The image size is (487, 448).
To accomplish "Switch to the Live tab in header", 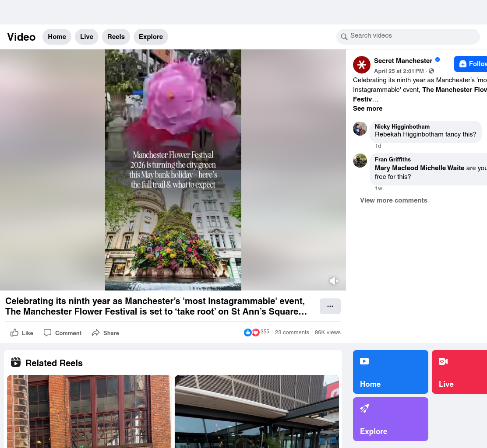I will point(86,37).
